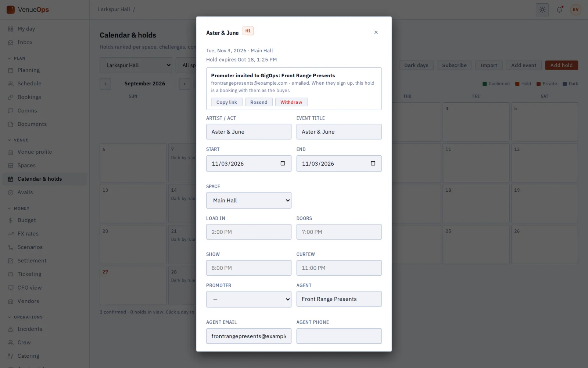Image resolution: width=588 pixels, height=368 pixels.
Task: Open the calendar picker on End date
Action: 373,163
